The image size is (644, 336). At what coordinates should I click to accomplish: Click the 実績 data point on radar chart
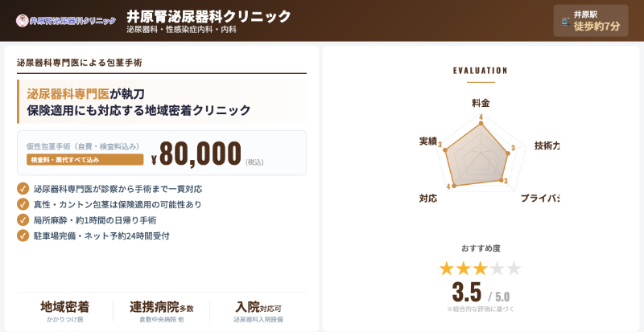click(446, 145)
